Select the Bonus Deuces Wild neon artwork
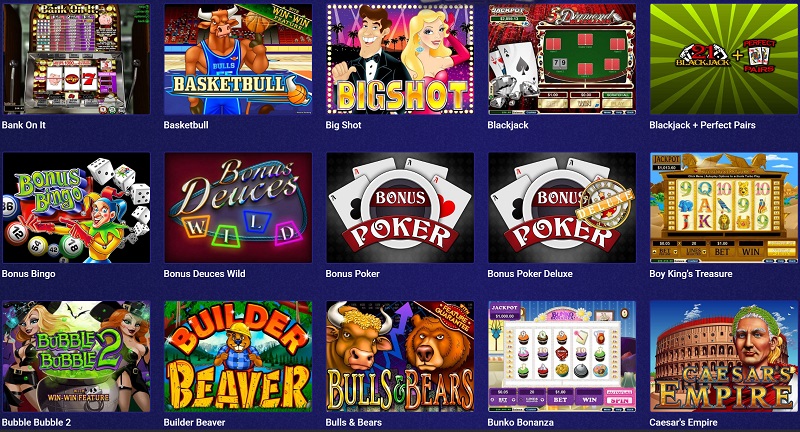Image resolution: width=800 pixels, height=432 pixels. pos(238,208)
